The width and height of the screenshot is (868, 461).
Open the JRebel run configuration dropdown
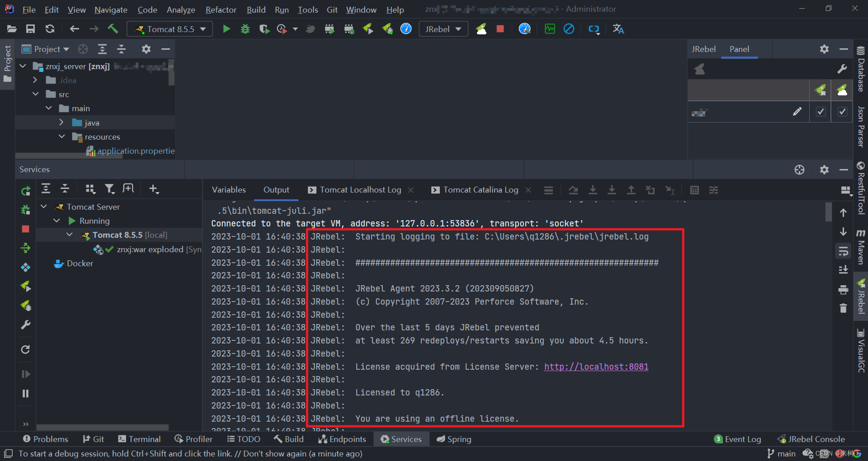click(x=443, y=29)
